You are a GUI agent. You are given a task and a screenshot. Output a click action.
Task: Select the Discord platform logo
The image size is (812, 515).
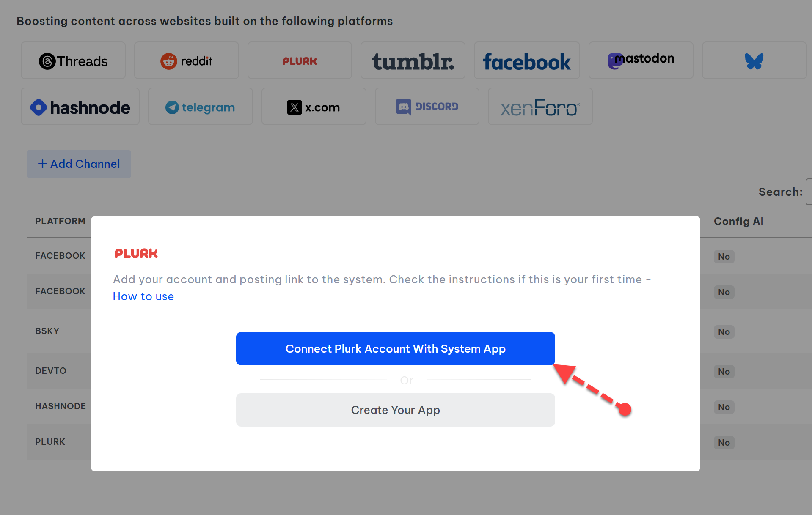click(x=427, y=107)
